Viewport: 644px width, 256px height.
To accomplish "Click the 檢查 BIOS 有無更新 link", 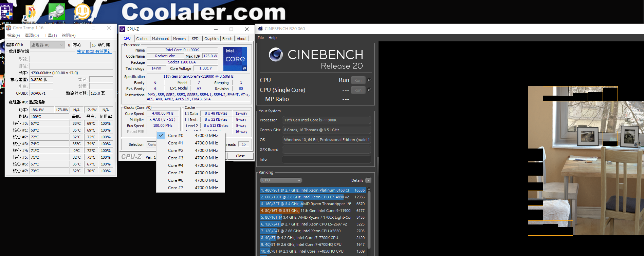I will click(94, 52).
